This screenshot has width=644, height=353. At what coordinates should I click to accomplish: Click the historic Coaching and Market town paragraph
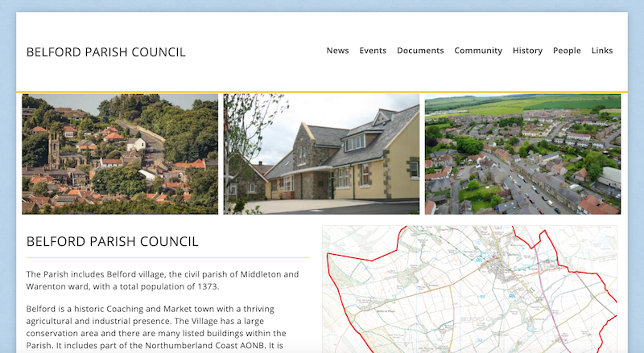click(156, 327)
